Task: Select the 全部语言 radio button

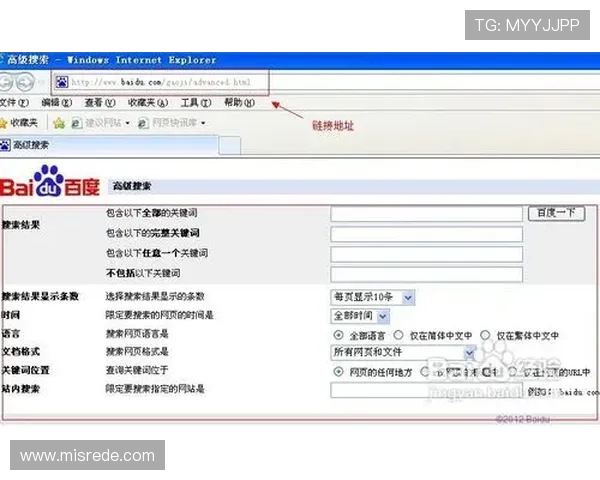Action: pyautogui.click(x=338, y=335)
